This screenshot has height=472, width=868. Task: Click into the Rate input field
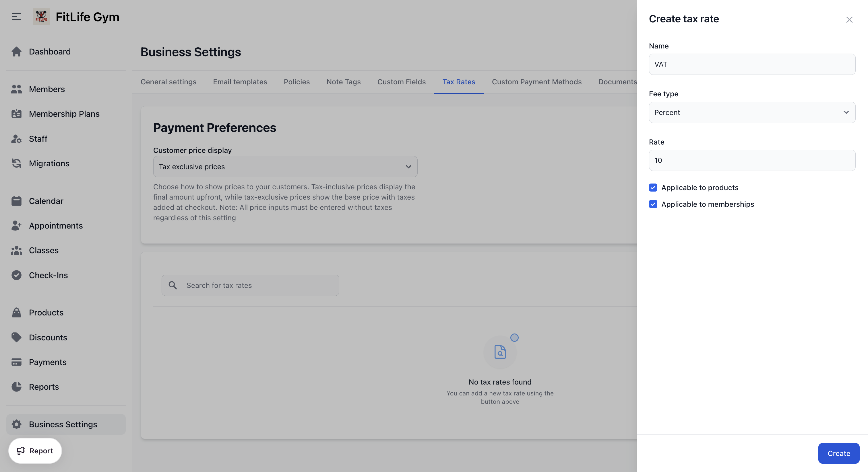point(752,160)
